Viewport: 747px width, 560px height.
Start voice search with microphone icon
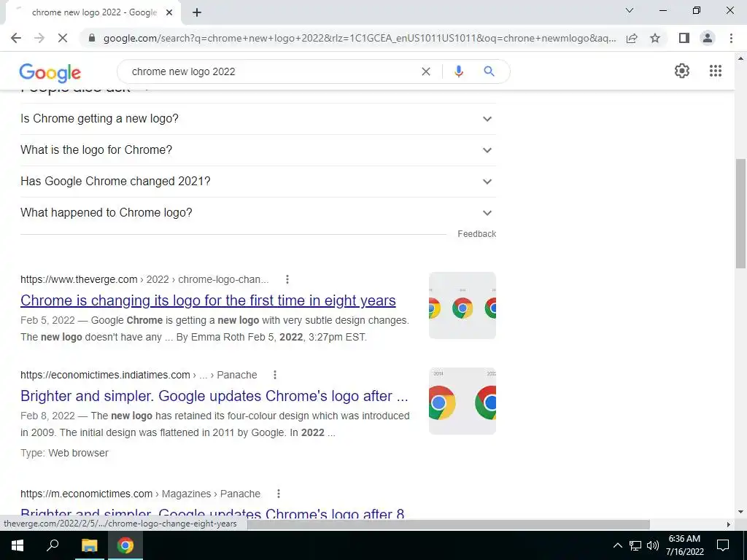[x=458, y=71]
